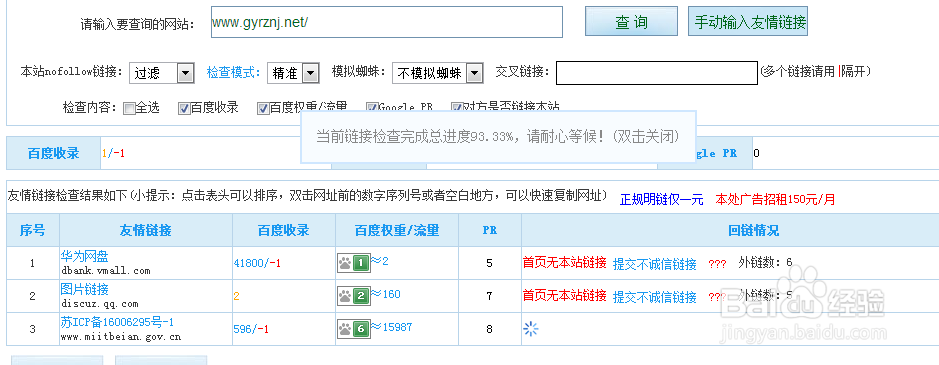The image size is (939, 365).
Task: Toggle the 百度权重/流量 checkbox
Action: click(x=263, y=108)
